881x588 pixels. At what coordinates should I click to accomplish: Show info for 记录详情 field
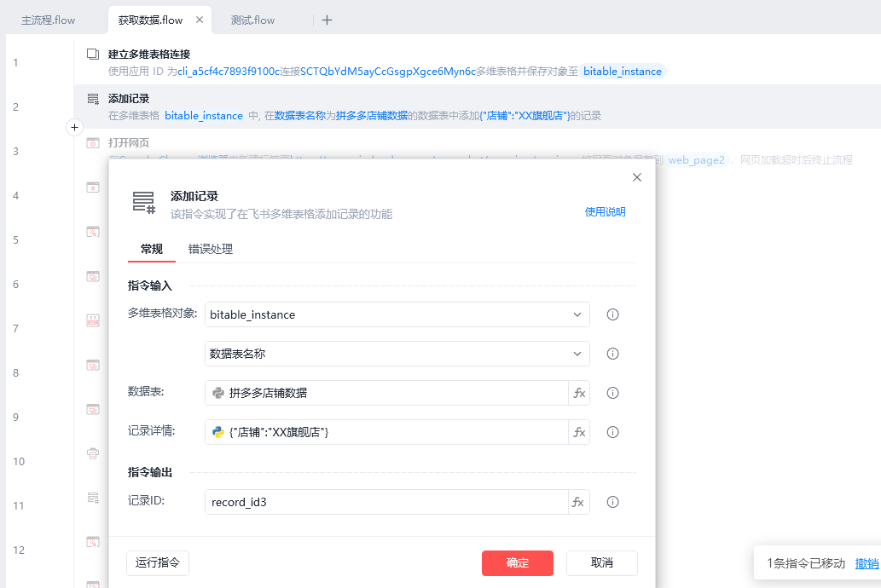(x=613, y=432)
